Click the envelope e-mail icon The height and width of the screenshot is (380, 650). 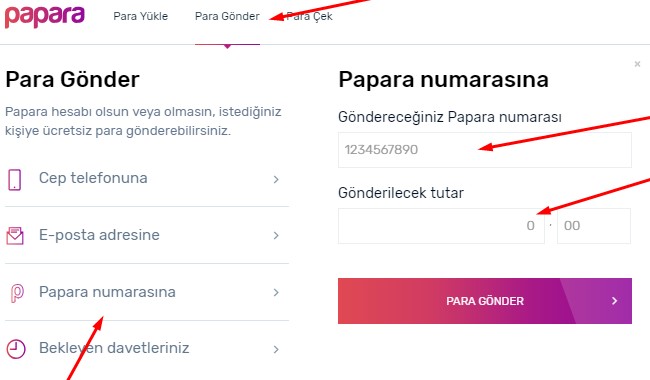click(15, 236)
